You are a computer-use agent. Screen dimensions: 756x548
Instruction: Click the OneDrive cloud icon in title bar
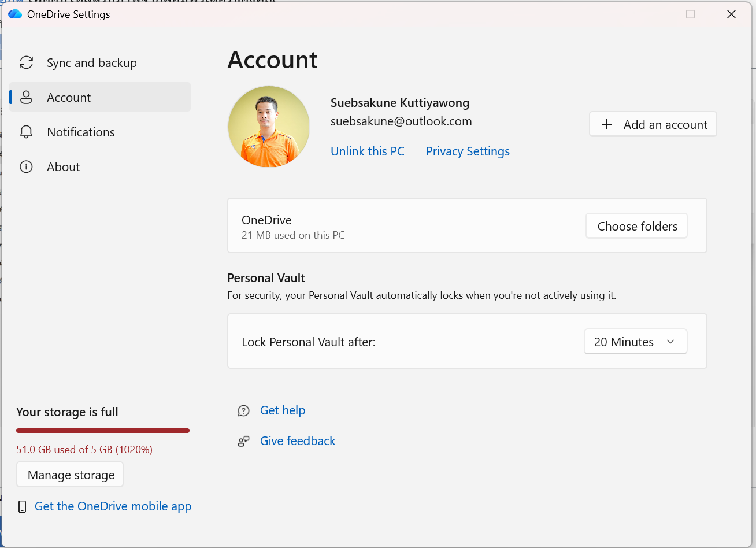click(x=15, y=14)
